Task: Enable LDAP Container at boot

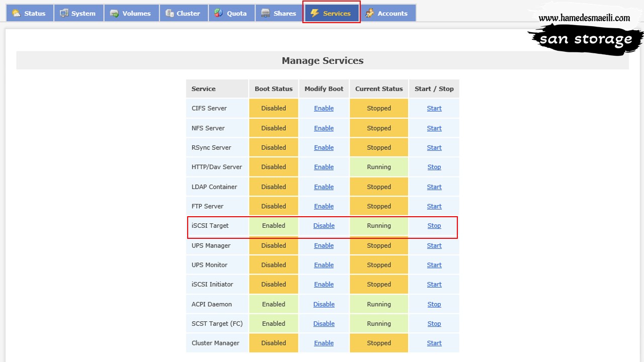Action: [324, 187]
